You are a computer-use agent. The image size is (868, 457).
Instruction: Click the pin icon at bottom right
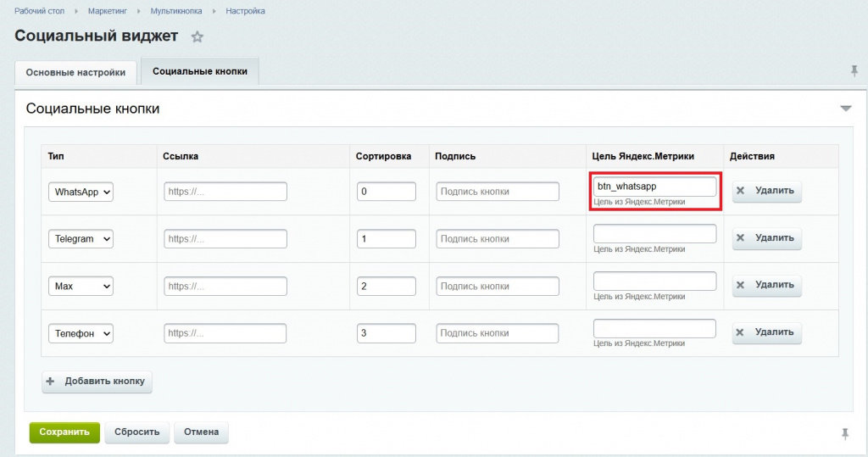tap(844, 434)
